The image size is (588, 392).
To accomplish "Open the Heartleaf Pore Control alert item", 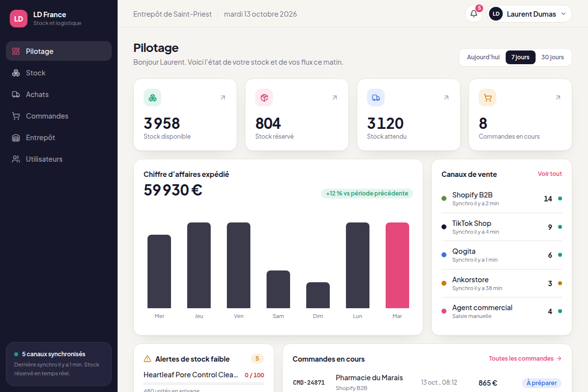I will (x=204, y=382).
